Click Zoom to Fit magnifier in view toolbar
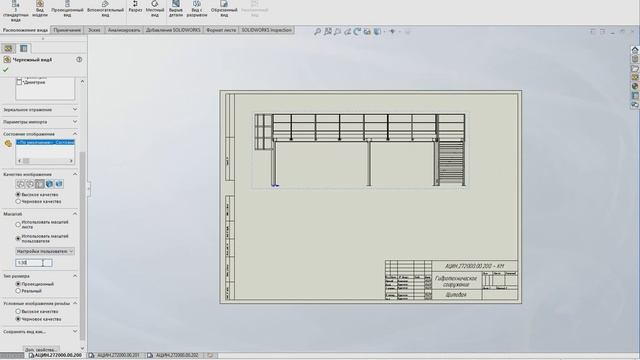Screen dimensions: 640x360 [x=318, y=31]
